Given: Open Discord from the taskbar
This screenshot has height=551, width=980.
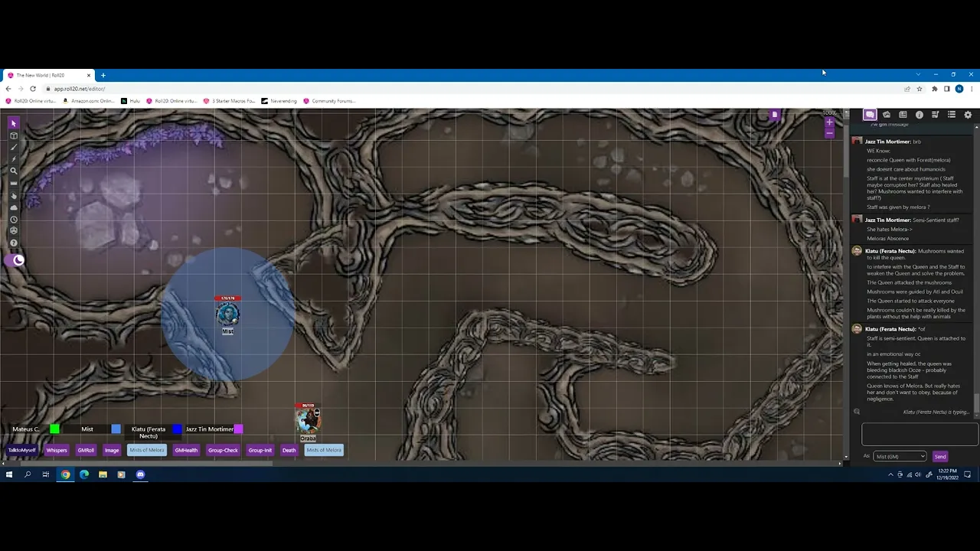Looking at the screenshot, I should [x=140, y=474].
